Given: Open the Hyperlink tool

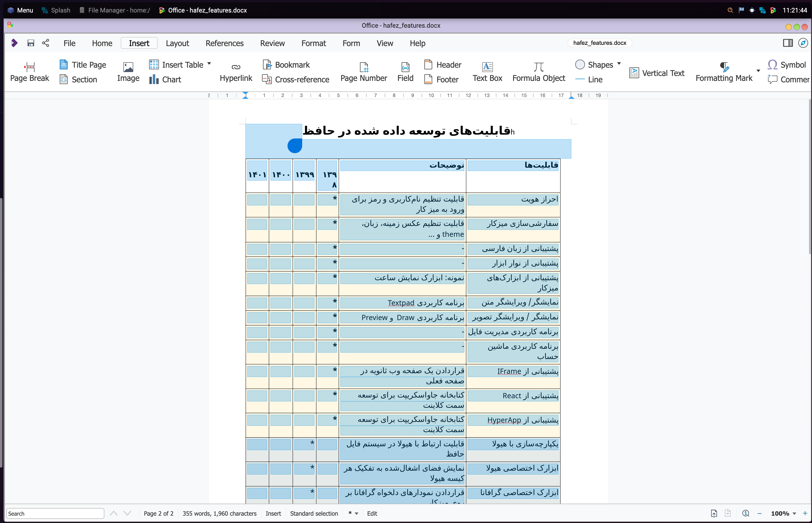Looking at the screenshot, I should tap(236, 72).
